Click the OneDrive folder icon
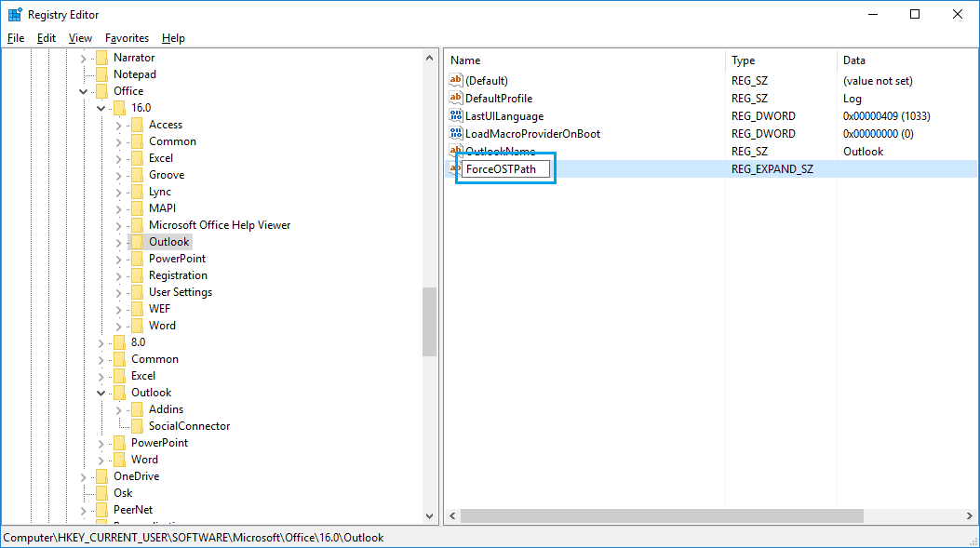The width and height of the screenshot is (980, 548). [x=101, y=476]
